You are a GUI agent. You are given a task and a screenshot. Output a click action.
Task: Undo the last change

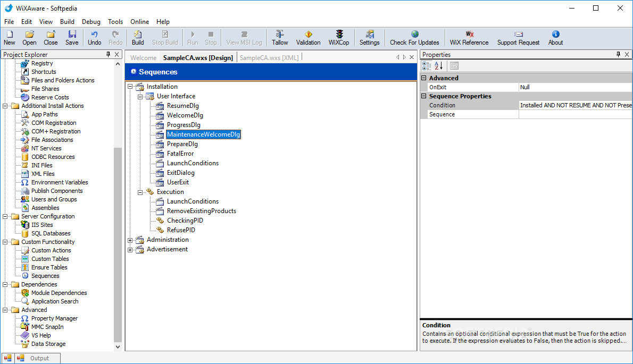pyautogui.click(x=95, y=38)
